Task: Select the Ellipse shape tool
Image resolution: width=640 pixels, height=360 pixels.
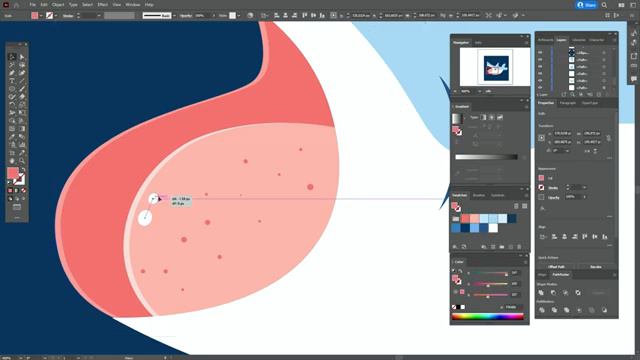Action: pos(12,89)
